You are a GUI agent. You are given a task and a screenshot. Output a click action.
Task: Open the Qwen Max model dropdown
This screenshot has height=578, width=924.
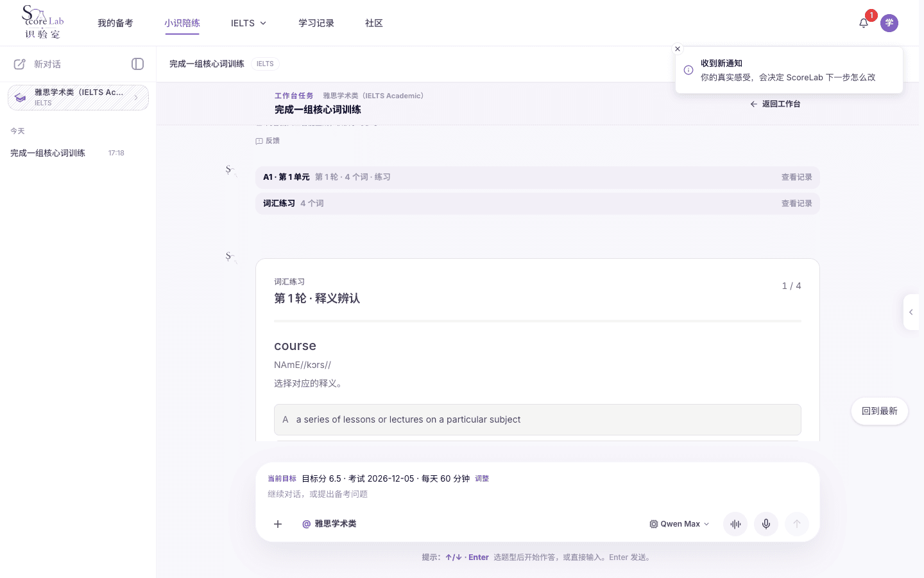[x=680, y=524]
